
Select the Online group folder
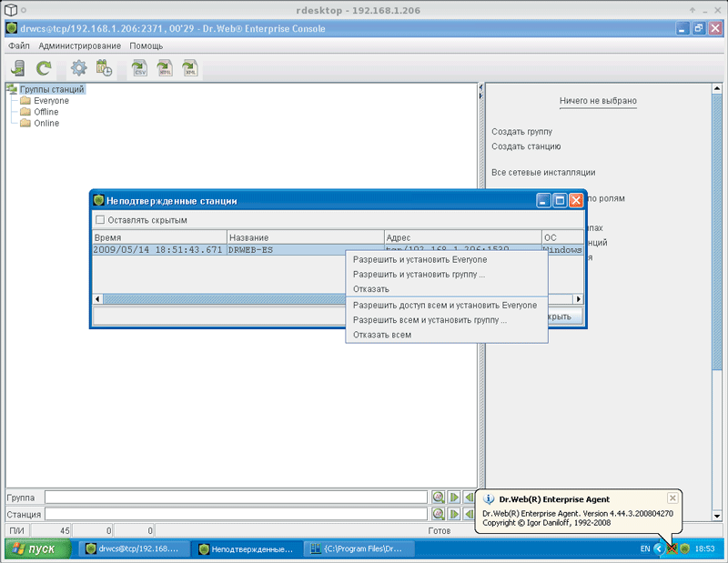46,123
